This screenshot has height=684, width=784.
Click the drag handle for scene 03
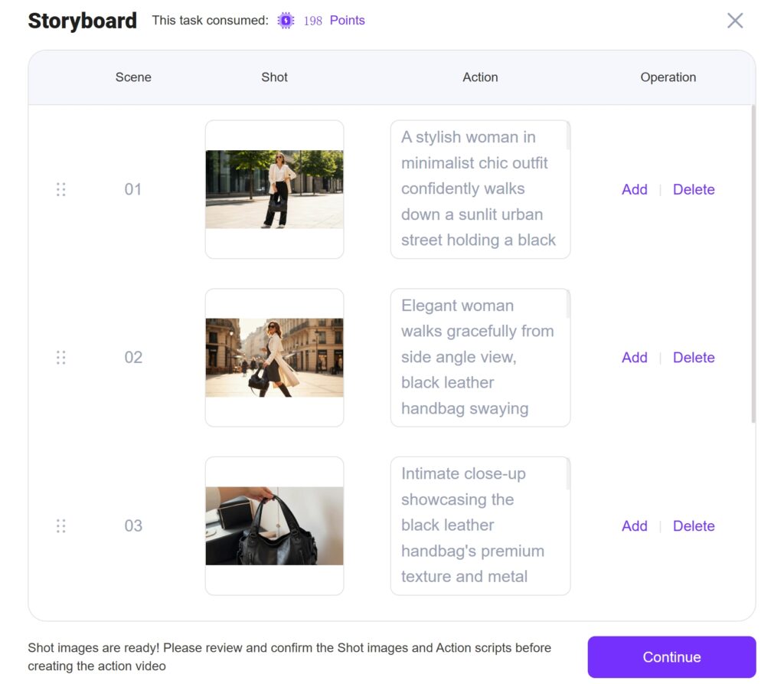[x=61, y=526]
